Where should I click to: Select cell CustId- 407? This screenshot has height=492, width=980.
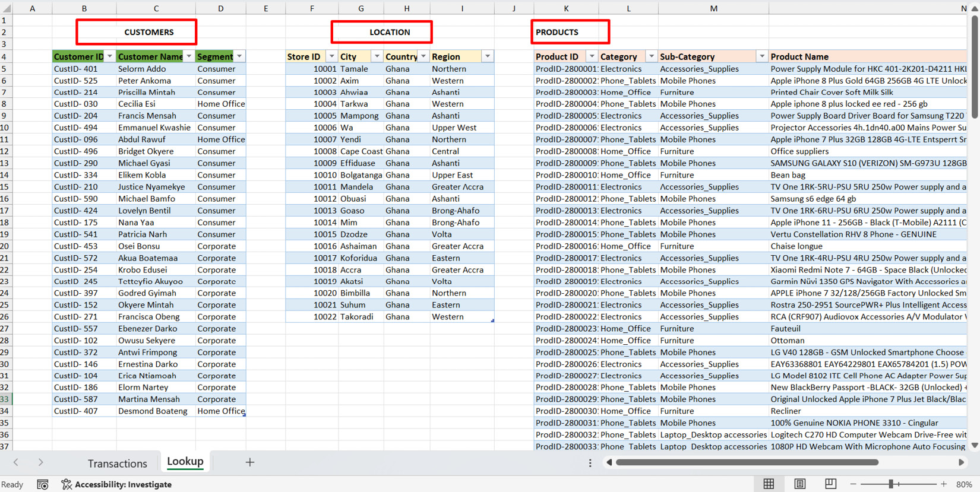84,411
